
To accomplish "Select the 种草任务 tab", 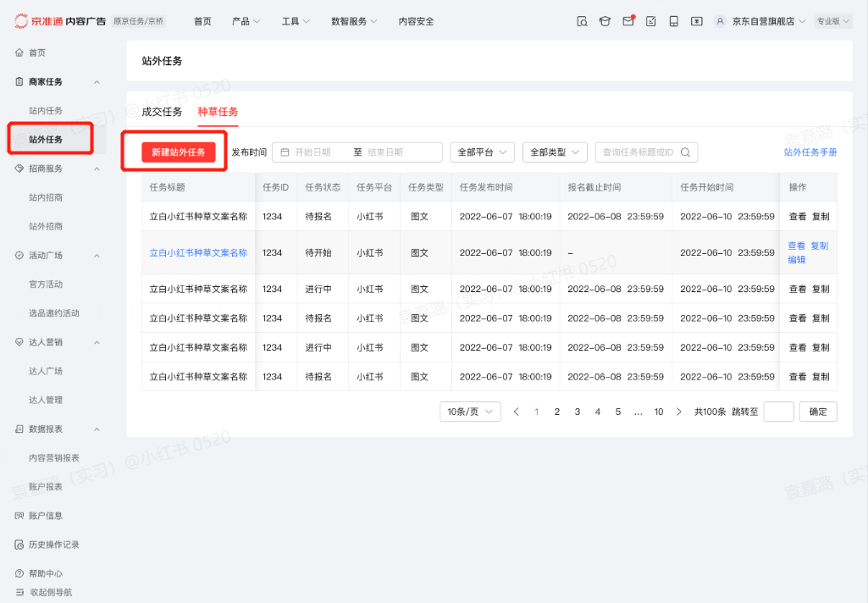I will click(x=218, y=112).
